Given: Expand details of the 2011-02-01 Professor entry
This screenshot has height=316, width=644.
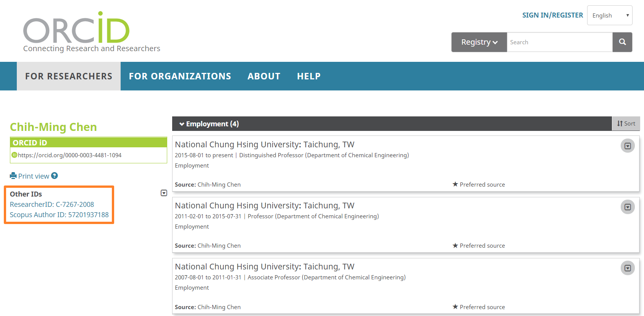Looking at the screenshot, I should point(628,207).
